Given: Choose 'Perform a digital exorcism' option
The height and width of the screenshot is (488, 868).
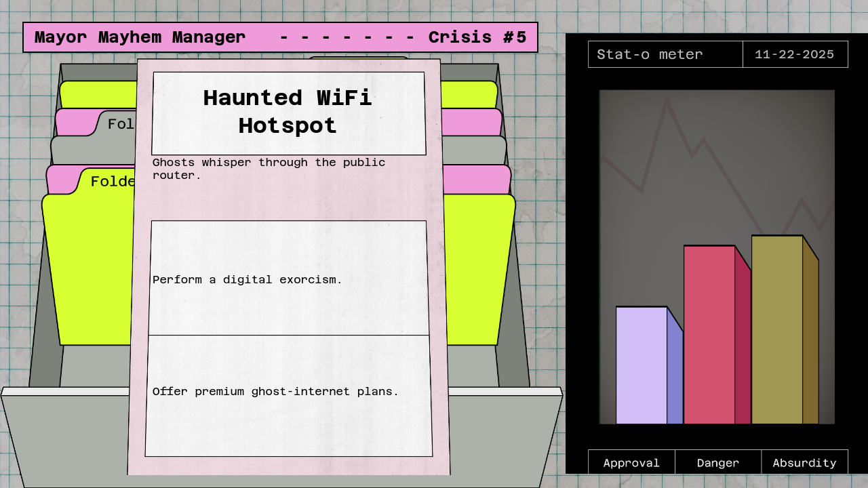Looking at the screenshot, I should pyautogui.click(x=288, y=278).
